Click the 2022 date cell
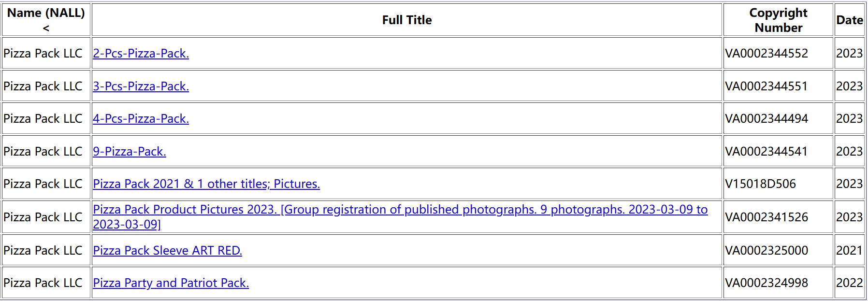 pos(849,283)
